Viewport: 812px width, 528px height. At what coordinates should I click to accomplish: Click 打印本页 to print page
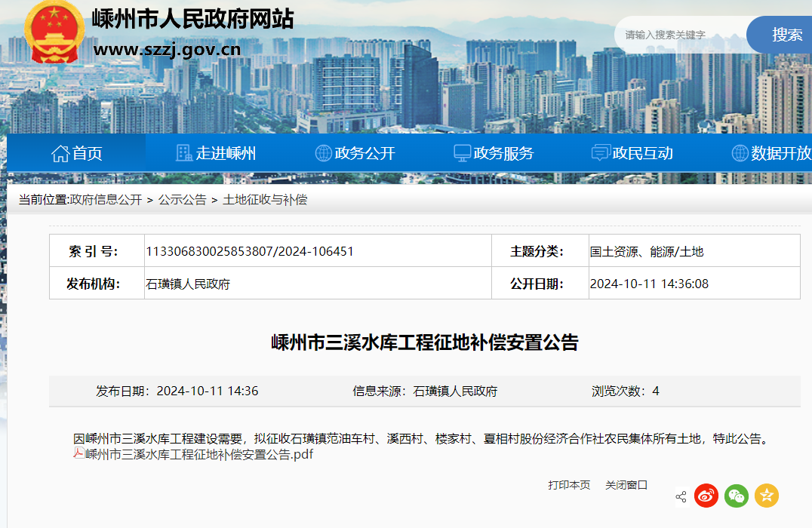point(569,485)
